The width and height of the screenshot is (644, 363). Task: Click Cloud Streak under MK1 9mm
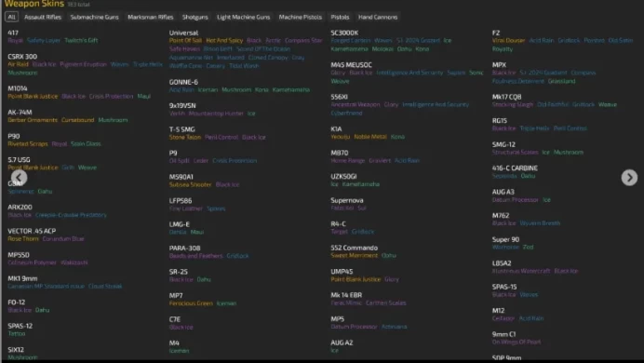coord(105,287)
